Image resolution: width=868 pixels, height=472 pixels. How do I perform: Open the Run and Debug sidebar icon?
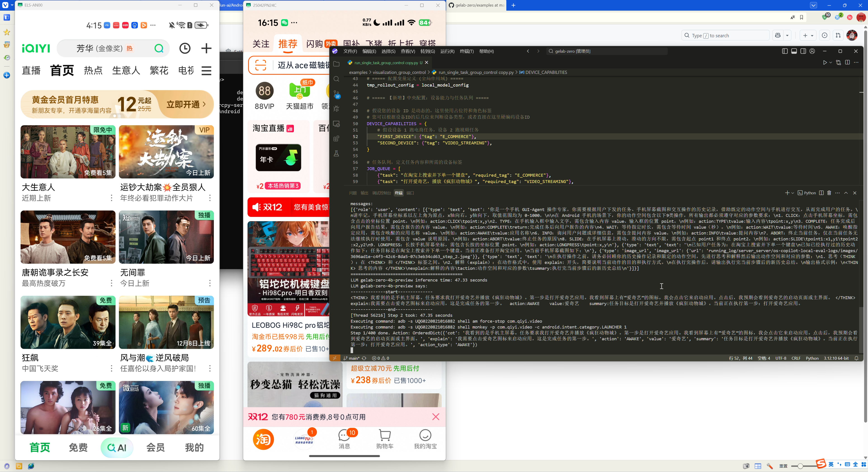[x=336, y=109]
